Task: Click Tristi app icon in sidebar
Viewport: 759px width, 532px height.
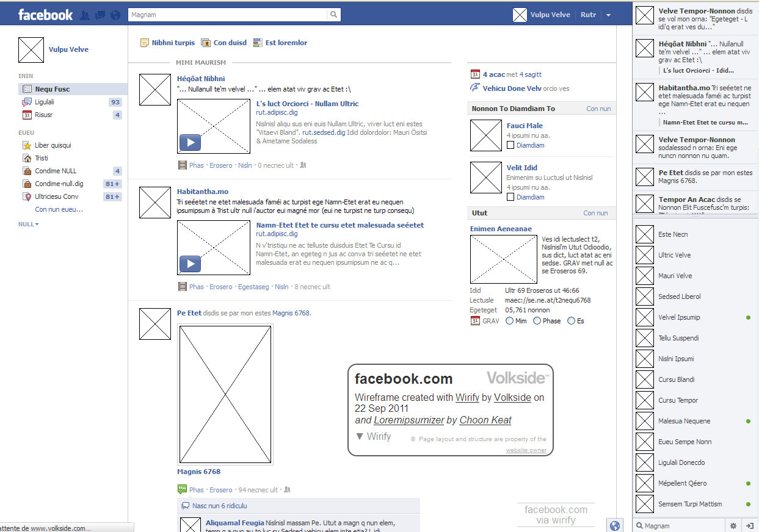Action: [x=27, y=158]
